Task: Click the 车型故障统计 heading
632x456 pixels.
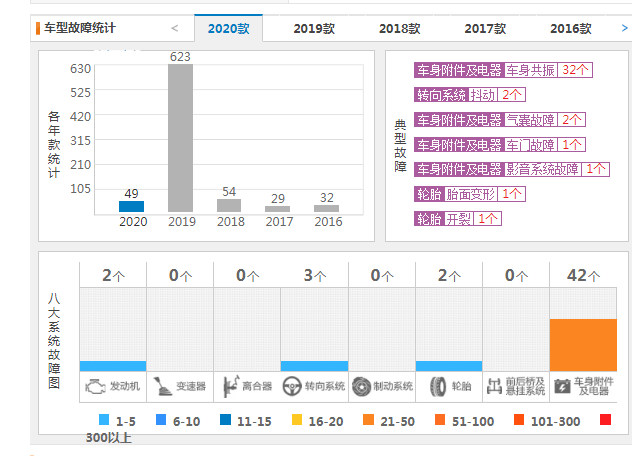Action: [80, 28]
